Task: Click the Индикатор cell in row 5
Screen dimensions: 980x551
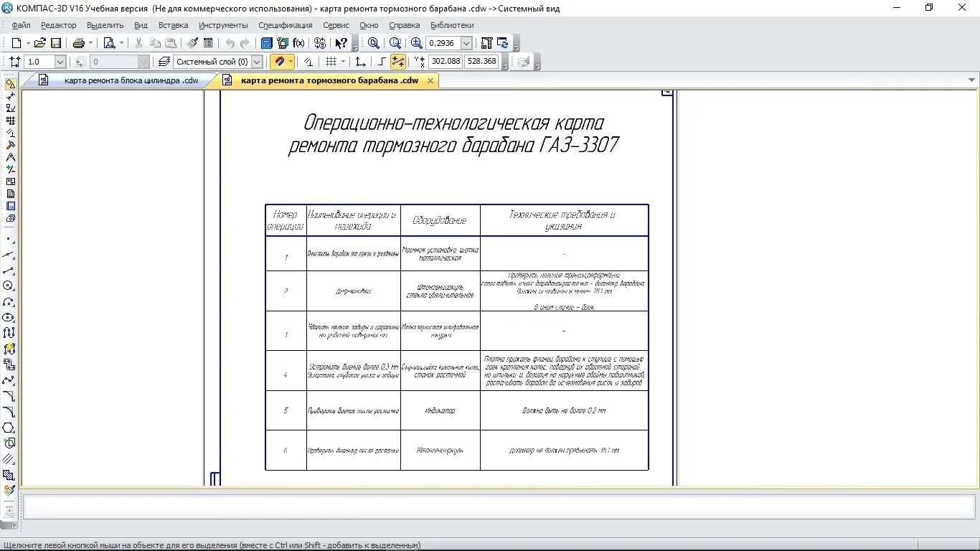Action: tap(440, 411)
